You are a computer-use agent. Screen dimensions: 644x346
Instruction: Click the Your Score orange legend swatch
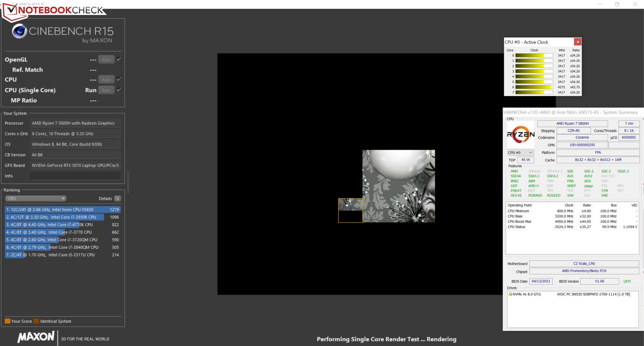click(x=7, y=321)
